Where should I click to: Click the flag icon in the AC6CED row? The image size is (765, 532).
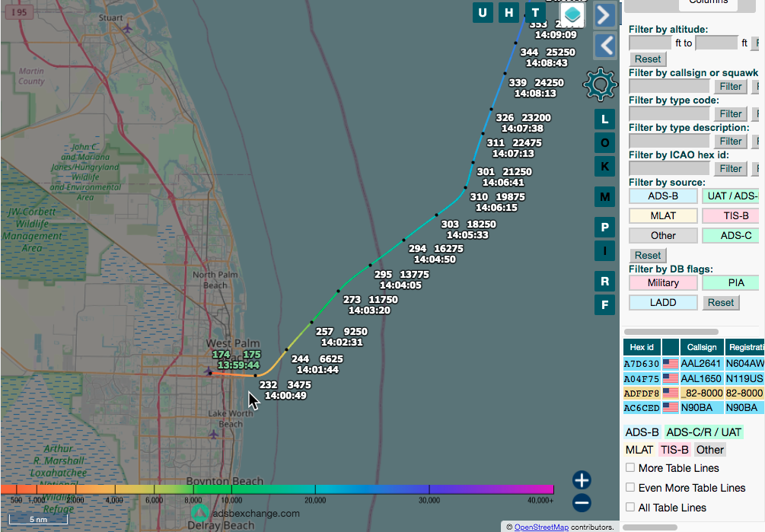click(x=671, y=408)
